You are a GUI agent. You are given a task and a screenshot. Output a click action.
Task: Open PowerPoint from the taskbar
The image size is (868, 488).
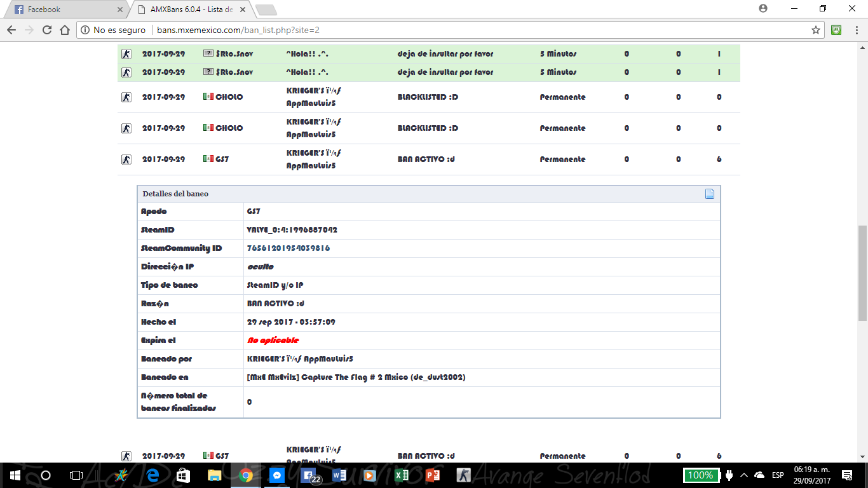point(433,475)
